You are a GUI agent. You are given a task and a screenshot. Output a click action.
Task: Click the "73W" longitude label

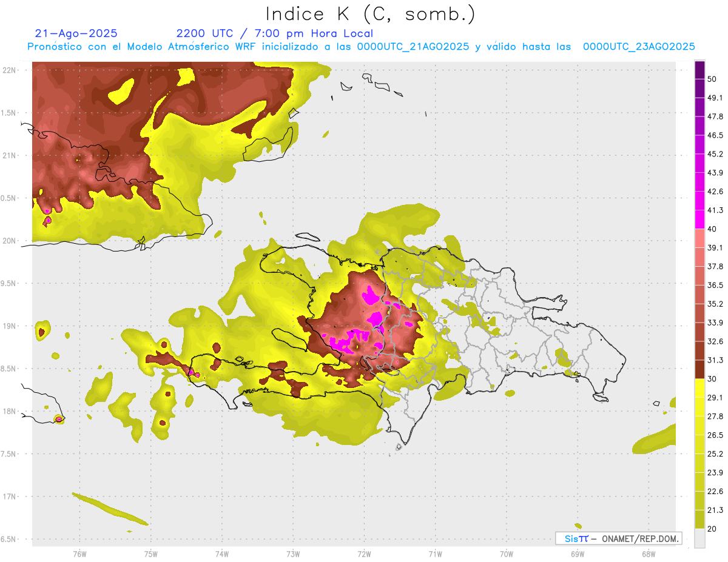[293, 554]
